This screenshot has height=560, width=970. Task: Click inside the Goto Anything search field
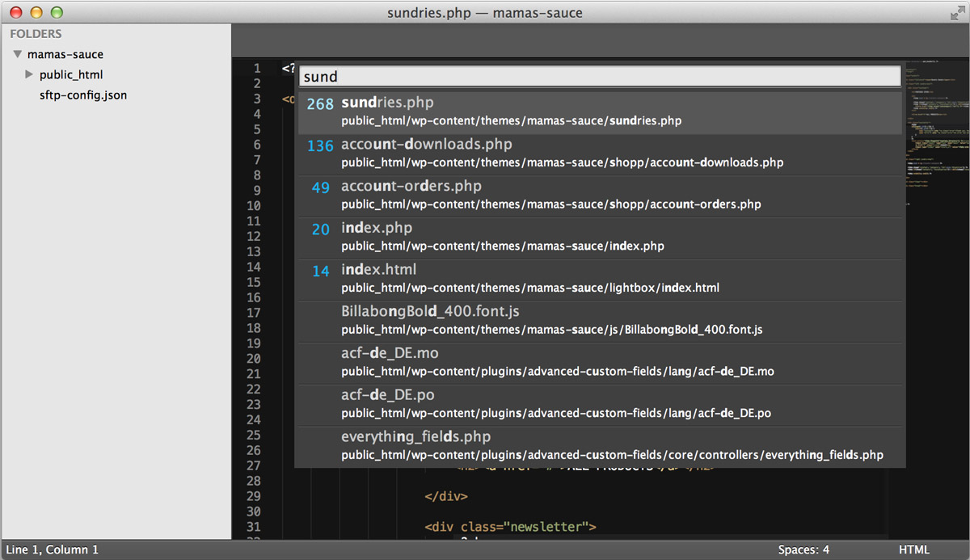(598, 75)
